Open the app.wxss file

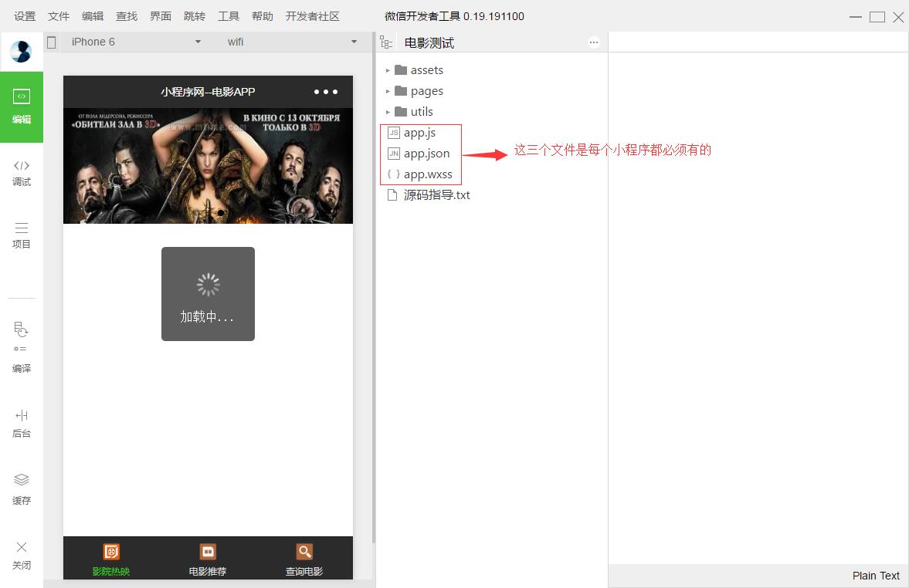(x=419, y=174)
